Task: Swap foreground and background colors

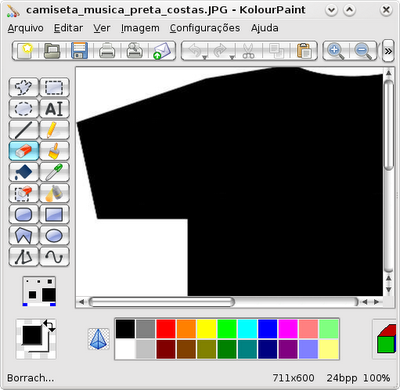Action: coord(49,326)
